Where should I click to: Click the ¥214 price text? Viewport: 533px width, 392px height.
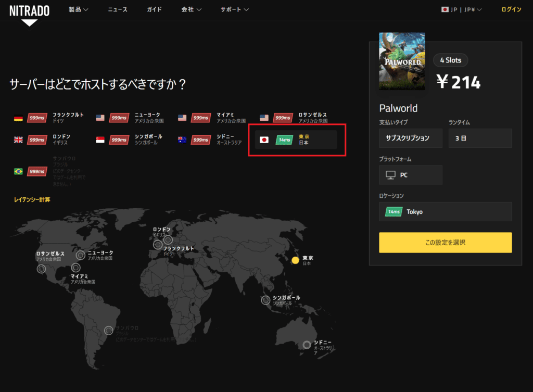click(x=459, y=82)
